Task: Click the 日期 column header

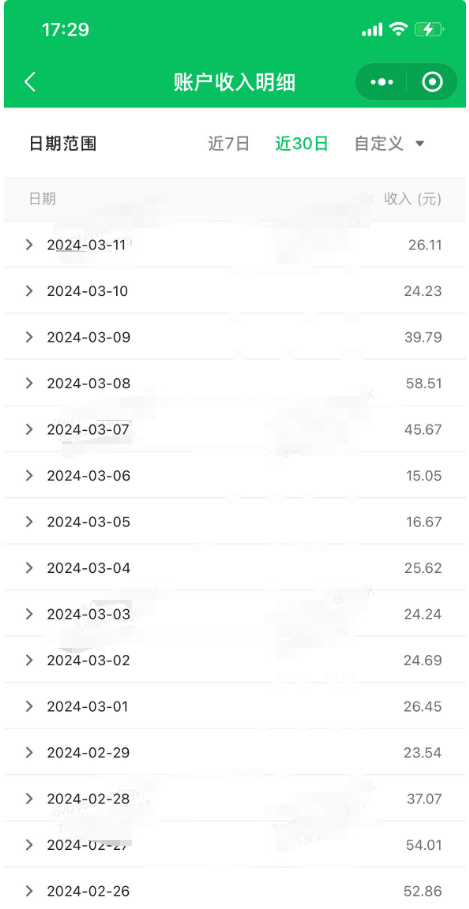Action: tap(42, 199)
